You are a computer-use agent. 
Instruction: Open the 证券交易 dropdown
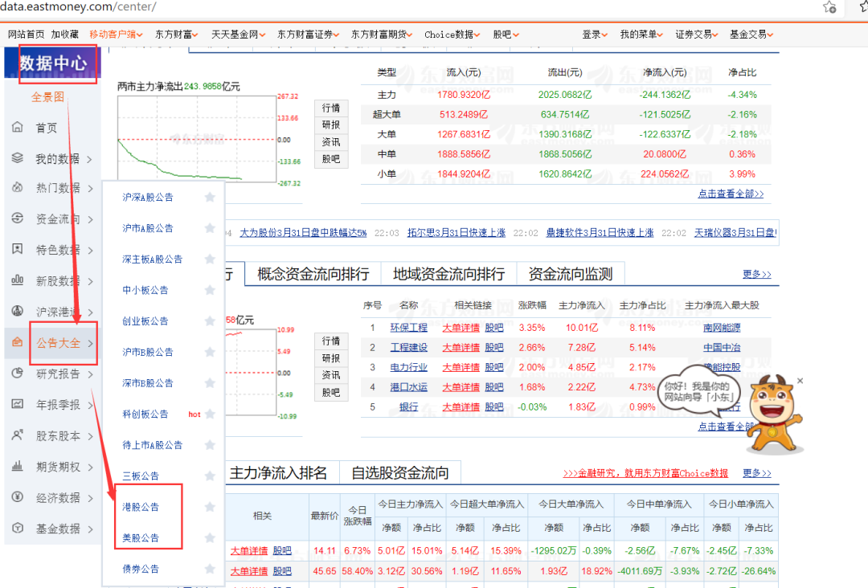point(696,35)
